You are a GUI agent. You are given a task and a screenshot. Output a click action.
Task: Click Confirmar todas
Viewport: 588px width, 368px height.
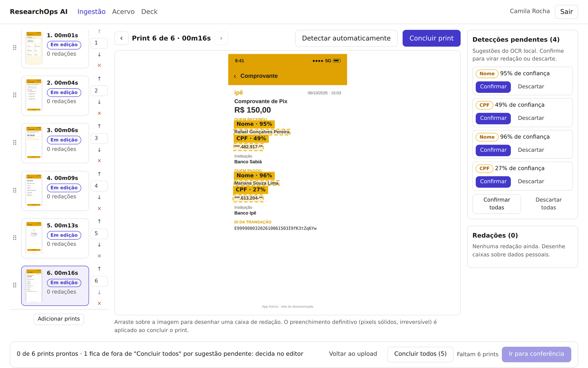coord(496,204)
